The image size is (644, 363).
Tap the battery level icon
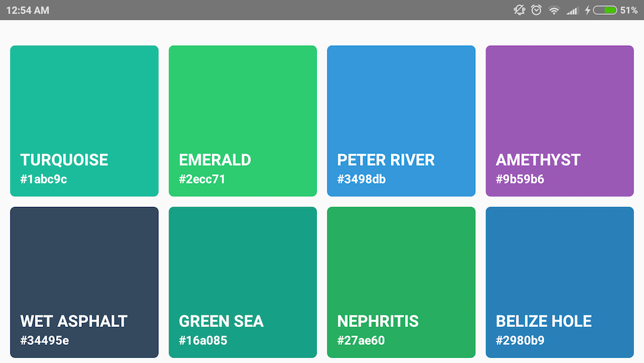tap(605, 10)
